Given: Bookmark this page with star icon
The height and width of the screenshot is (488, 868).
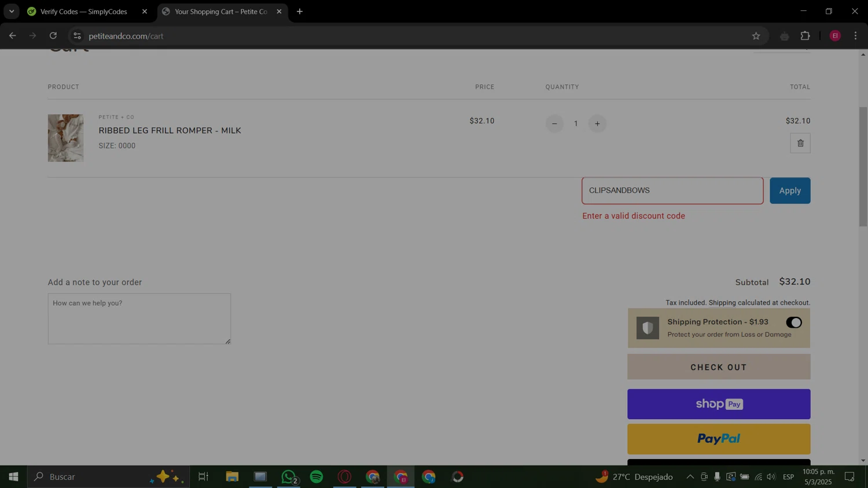Looking at the screenshot, I should (x=756, y=36).
